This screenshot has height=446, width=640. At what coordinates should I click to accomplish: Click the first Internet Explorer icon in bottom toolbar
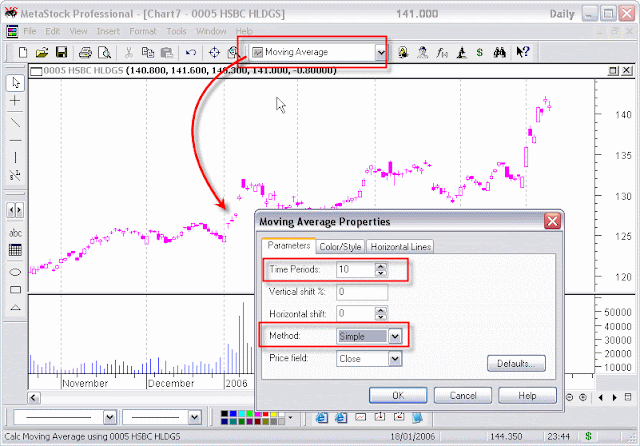(x=322, y=417)
